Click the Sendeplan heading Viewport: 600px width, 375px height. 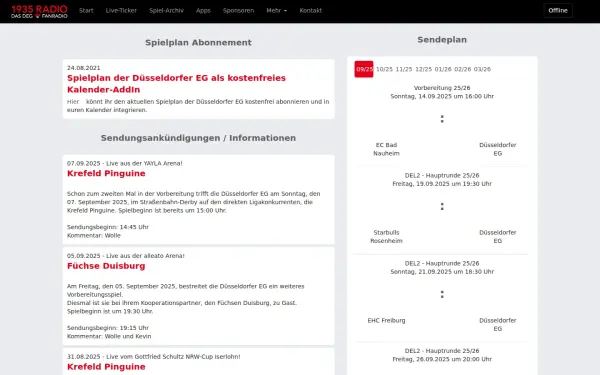tap(442, 40)
